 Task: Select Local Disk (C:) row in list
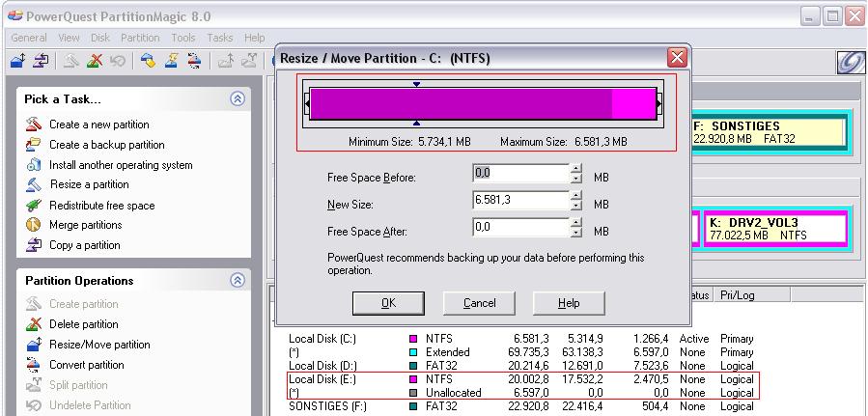coord(520,339)
